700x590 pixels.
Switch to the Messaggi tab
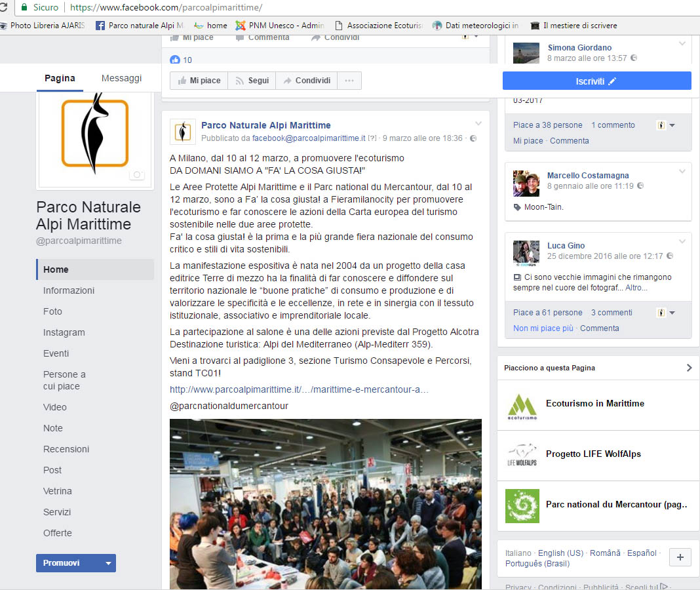tap(121, 78)
